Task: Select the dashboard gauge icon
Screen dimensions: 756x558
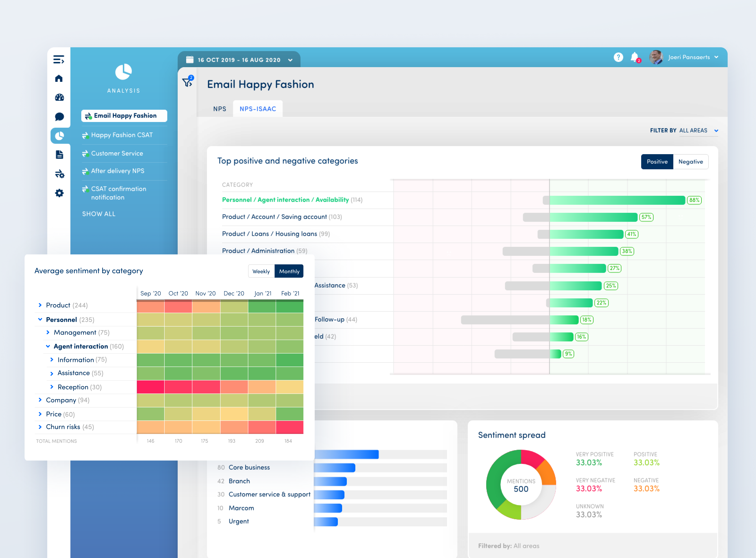Action: tap(59, 98)
